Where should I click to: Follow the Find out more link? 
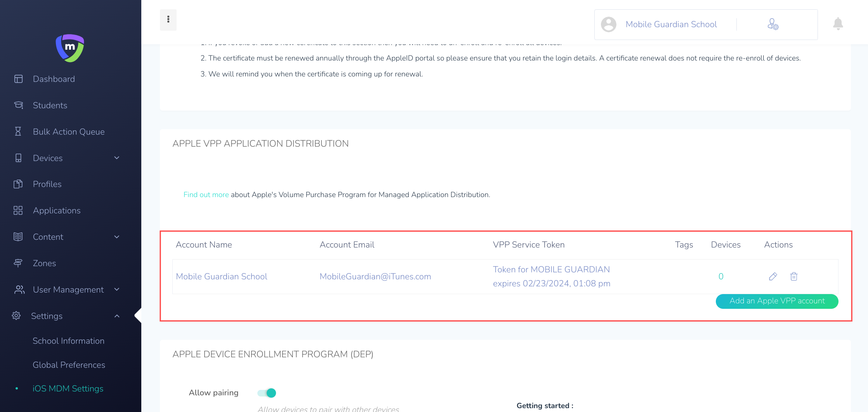click(206, 194)
